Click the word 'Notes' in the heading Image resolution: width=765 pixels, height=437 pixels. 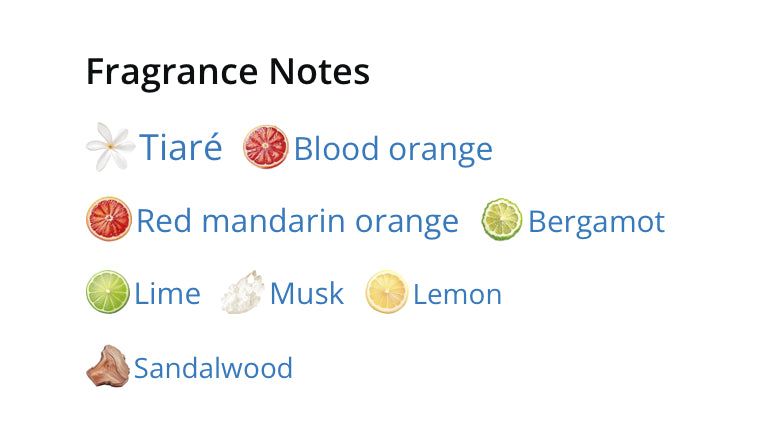(x=320, y=71)
